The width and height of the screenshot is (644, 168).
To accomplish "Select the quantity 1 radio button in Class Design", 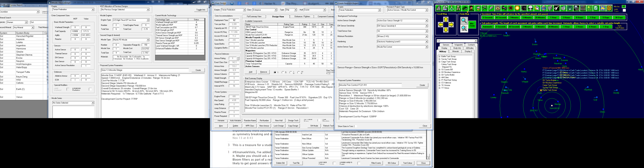I will (x=275, y=72).
